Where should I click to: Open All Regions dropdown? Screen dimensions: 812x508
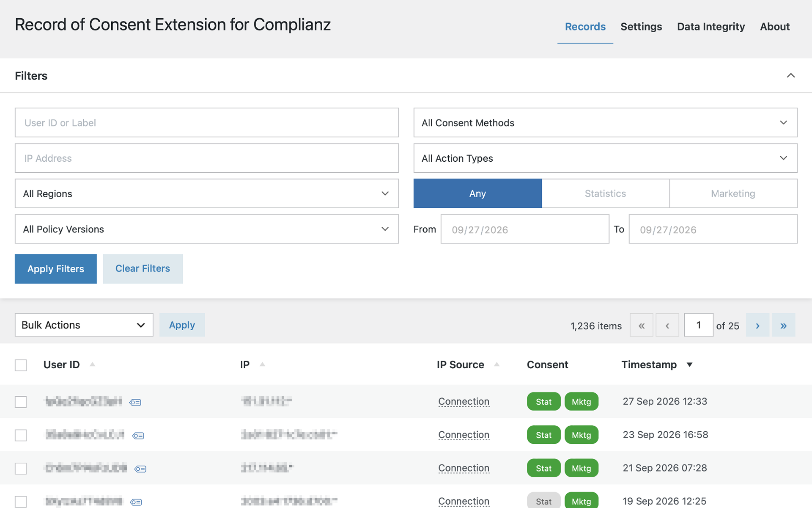[x=206, y=193]
